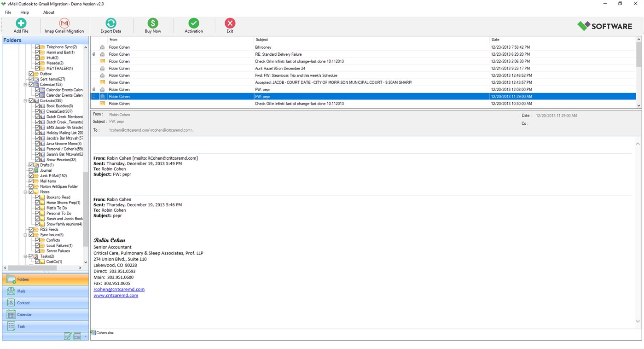Select the Export Data tool
This screenshot has width=644, height=349.
[x=110, y=25]
